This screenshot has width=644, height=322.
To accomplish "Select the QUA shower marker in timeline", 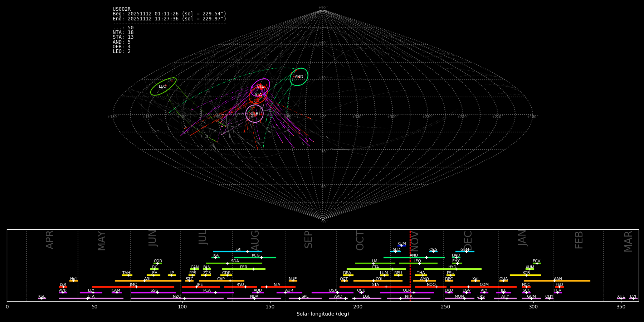I will pos(503,281).
